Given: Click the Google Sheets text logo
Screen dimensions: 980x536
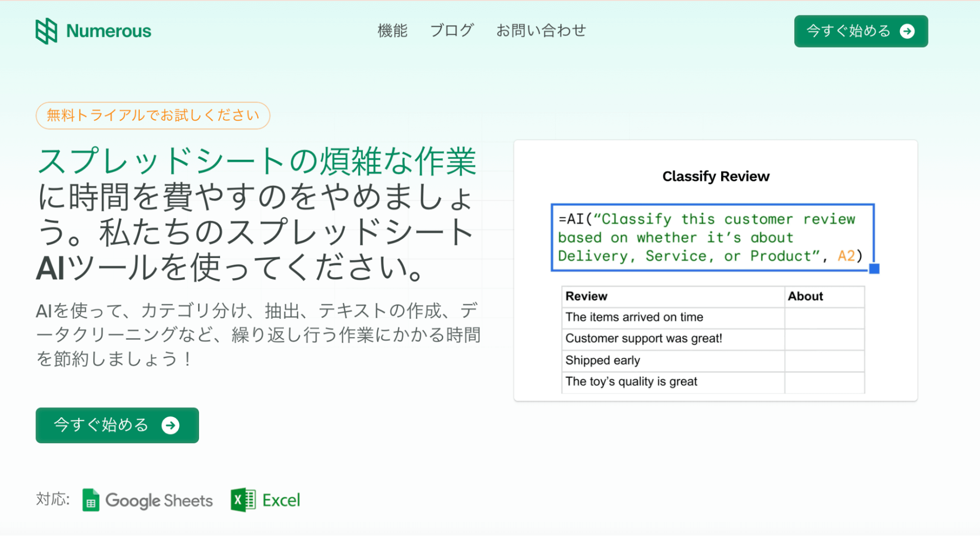Looking at the screenshot, I should (x=159, y=501).
